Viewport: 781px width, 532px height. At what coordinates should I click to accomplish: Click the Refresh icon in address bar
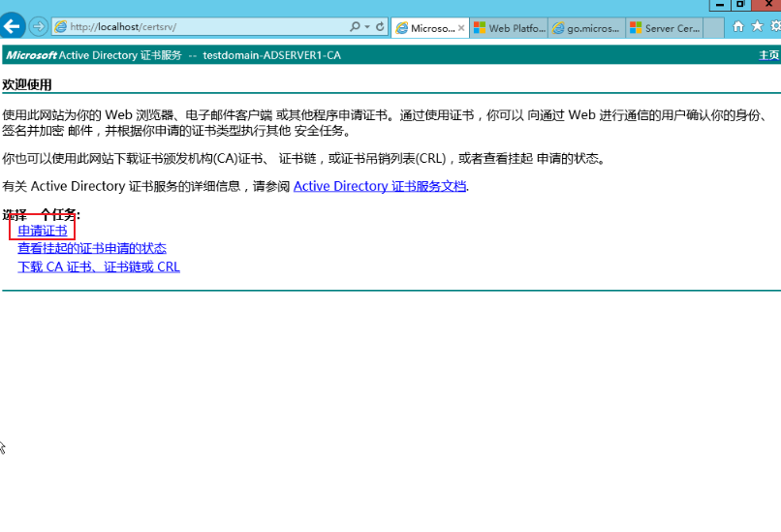click(x=380, y=26)
